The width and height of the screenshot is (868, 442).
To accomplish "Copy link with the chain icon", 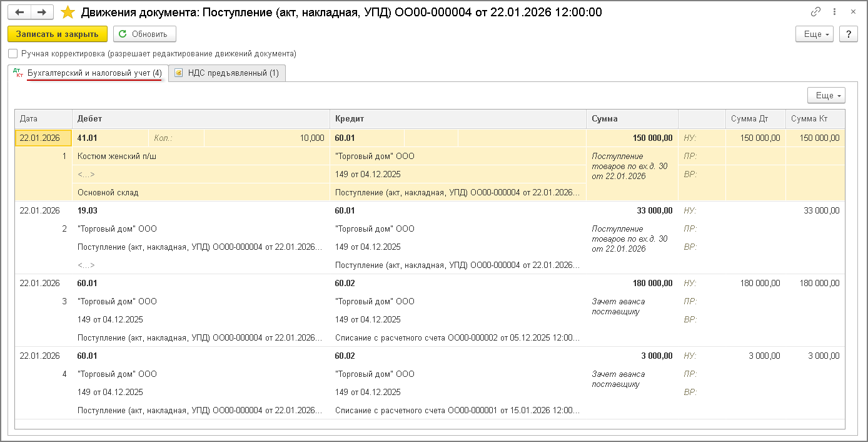I will [815, 12].
